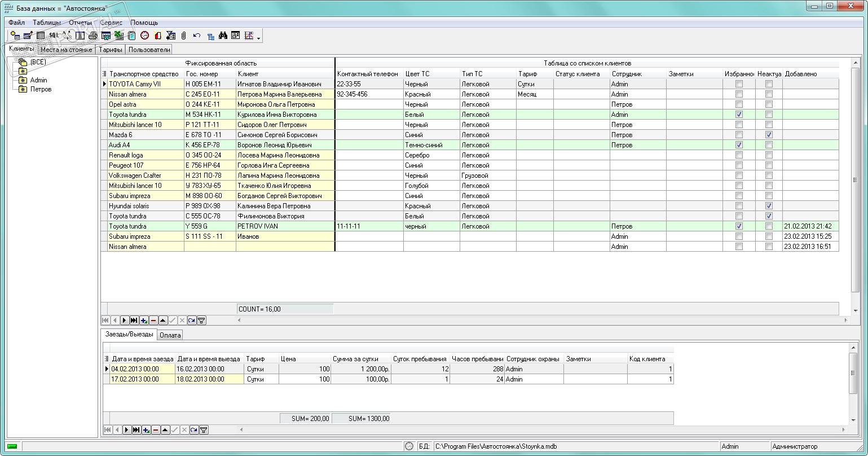Uncheck the inactive checkbox for Mazda 6

[x=769, y=135]
